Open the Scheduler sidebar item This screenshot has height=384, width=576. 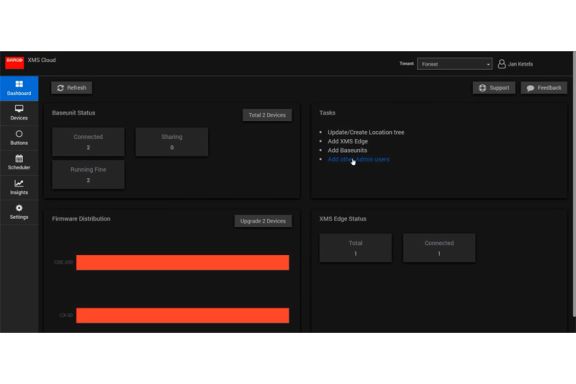(19, 162)
